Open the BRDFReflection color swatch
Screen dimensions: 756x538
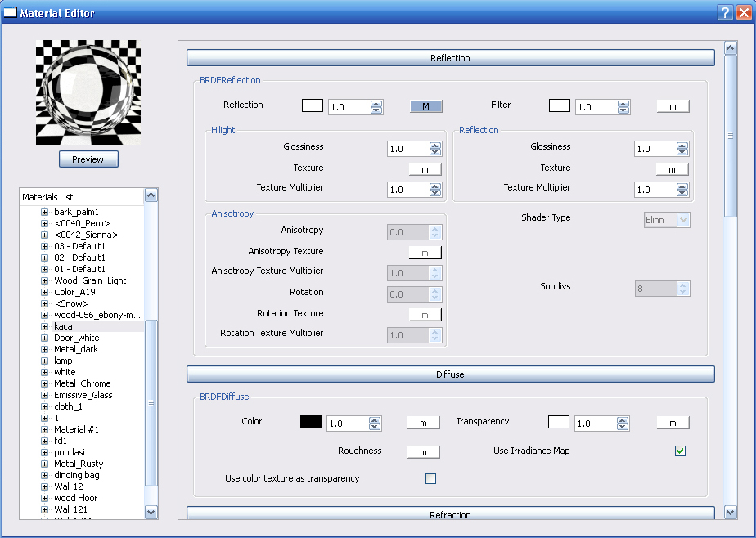point(313,105)
